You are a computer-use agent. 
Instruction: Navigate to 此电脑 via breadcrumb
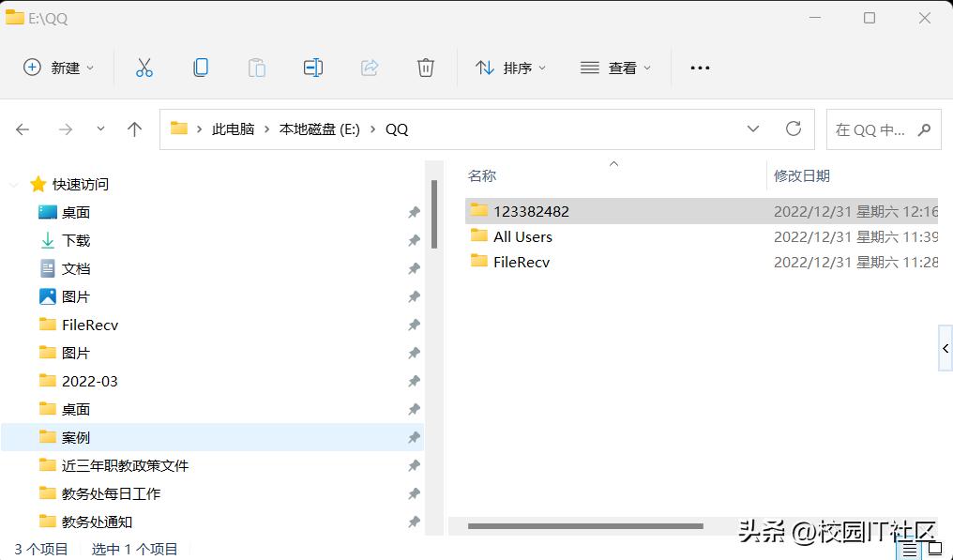point(234,129)
